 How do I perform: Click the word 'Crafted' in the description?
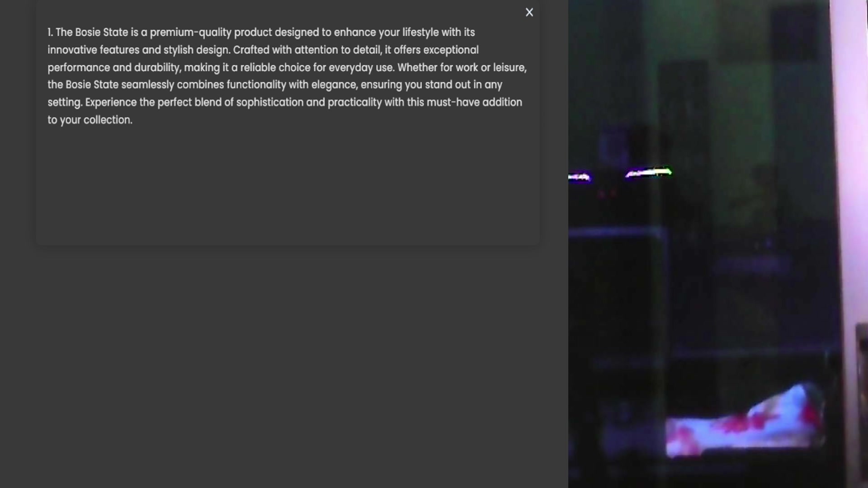[x=251, y=50]
